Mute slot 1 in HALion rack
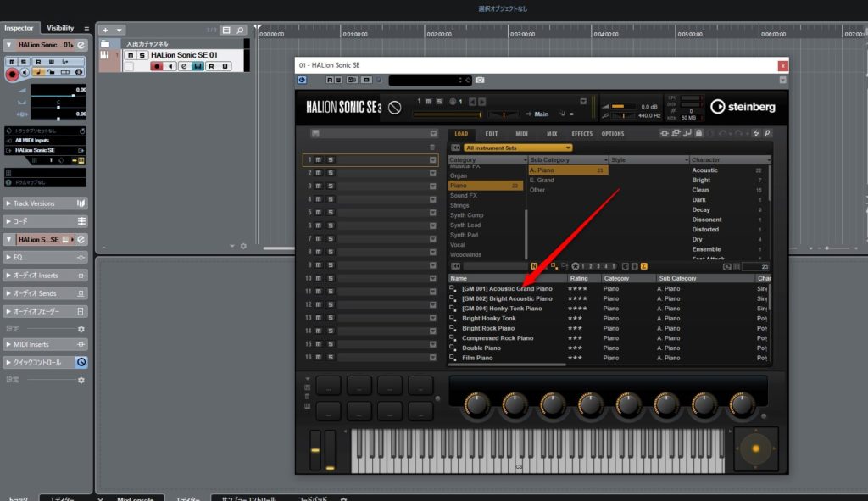The height and width of the screenshot is (501, 868). [x=319, y=160]
